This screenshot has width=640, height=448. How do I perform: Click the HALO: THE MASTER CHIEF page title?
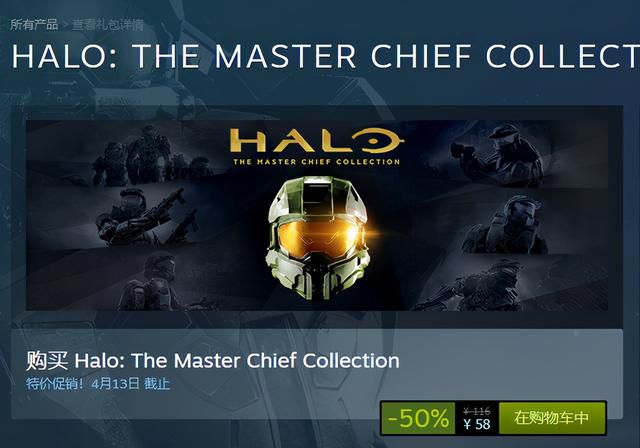click(326, 56)
